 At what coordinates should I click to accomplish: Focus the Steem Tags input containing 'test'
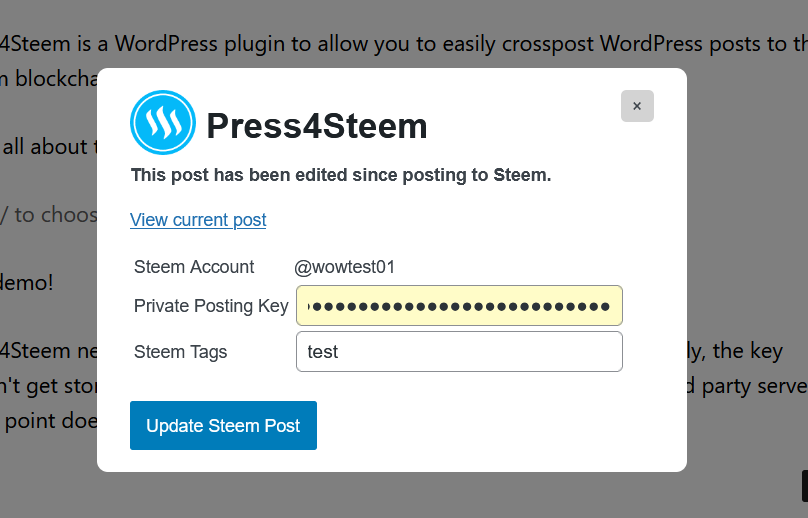[459, 352]
